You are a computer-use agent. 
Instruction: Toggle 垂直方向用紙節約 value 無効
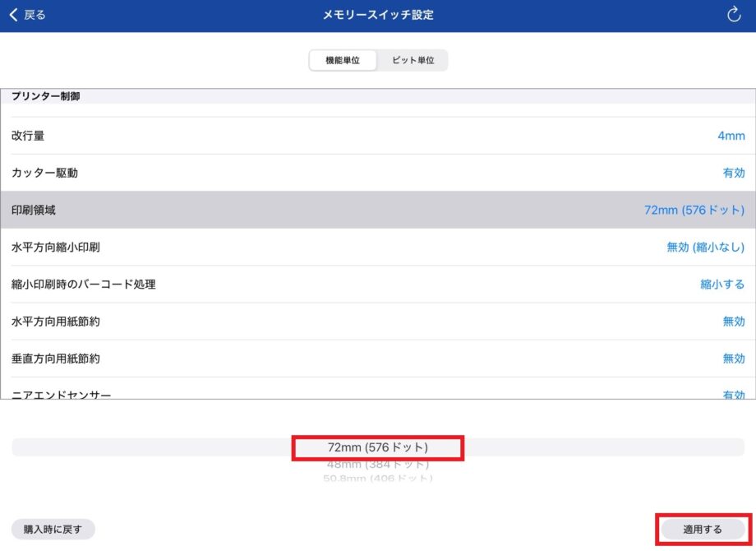pos(733,359)
